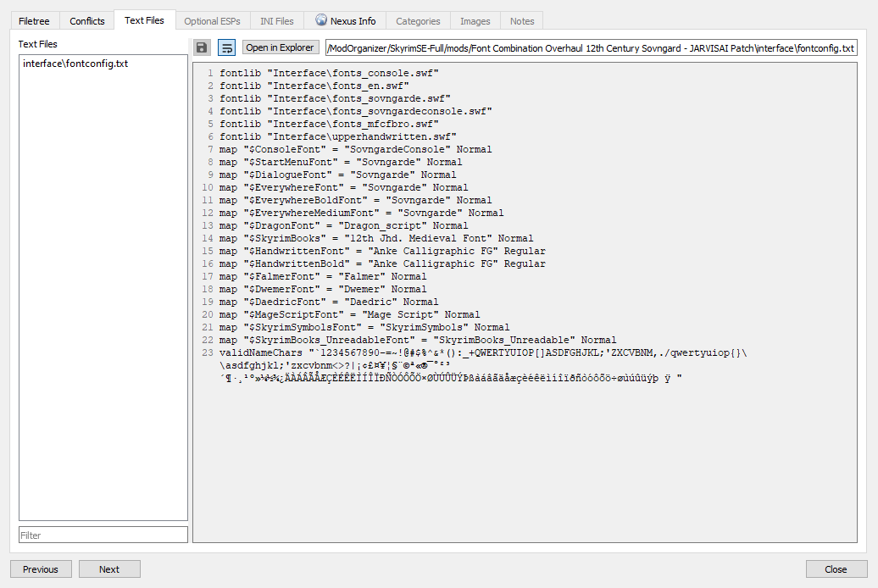Go to the Notes tab

coord(522,20)
